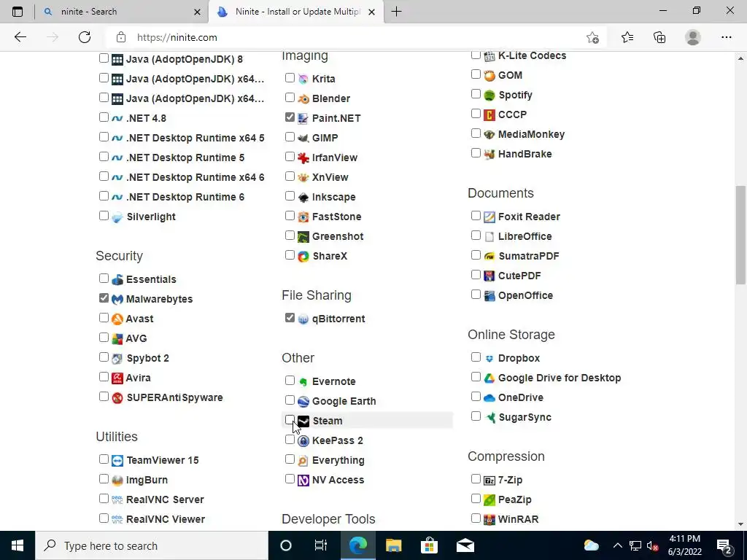Open a new browser tab
The width and height of the screenshot is (747, 560).
[396, 12]
